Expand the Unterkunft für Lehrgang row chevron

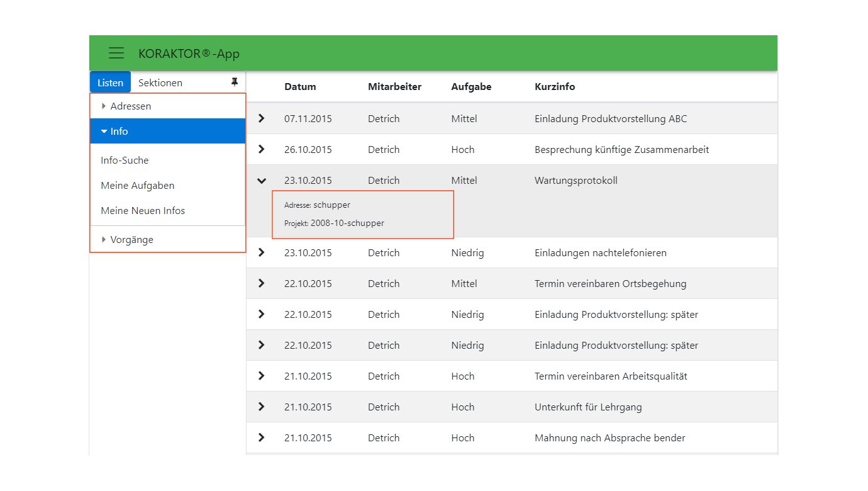(262, 407)
